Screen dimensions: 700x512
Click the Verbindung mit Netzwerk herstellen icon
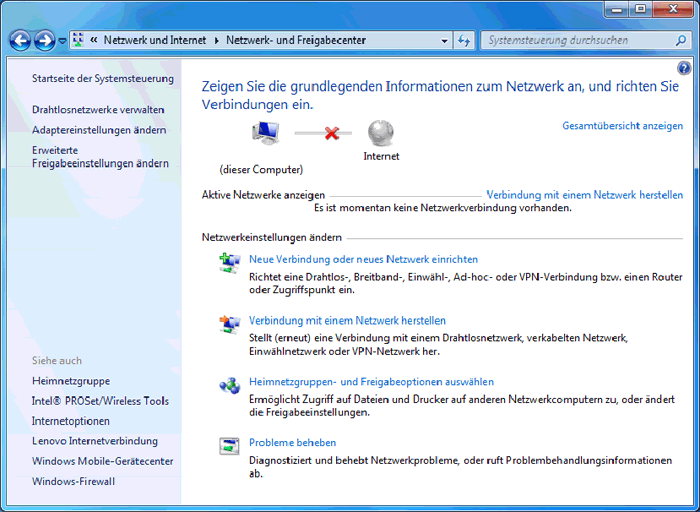coord(230,324)
